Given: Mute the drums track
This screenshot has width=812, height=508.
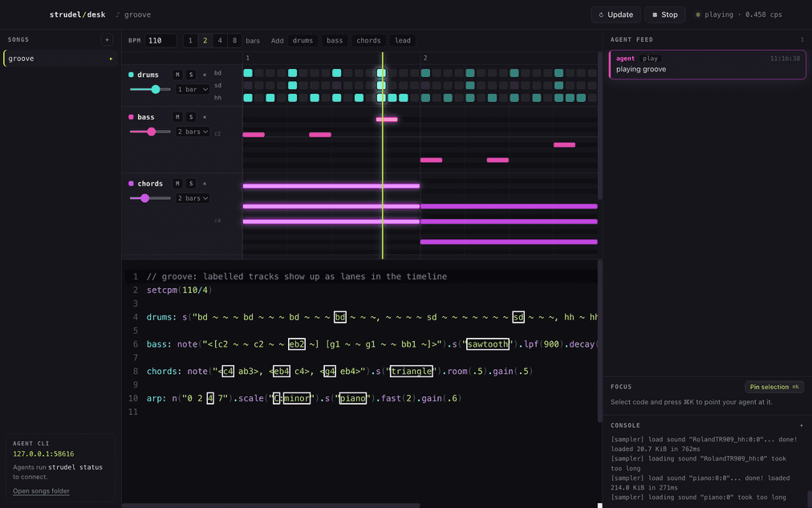Looking at the screenshot, I should click(x=177, y=75).
